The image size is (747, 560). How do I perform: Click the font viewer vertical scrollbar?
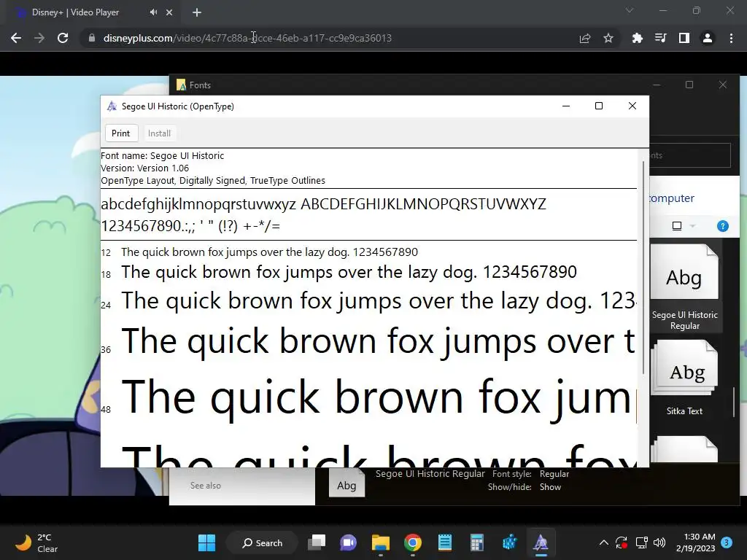643,267
